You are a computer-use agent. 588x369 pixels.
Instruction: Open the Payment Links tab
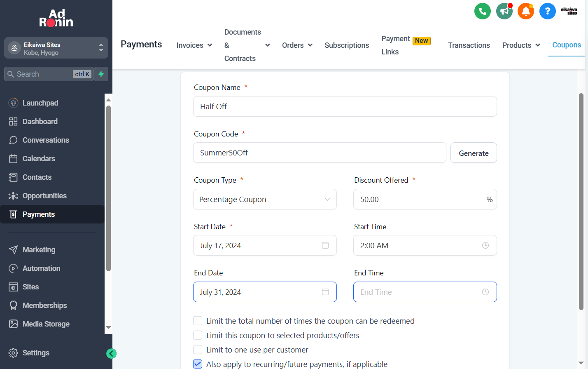pyautogui.click(x=406, y=45)
